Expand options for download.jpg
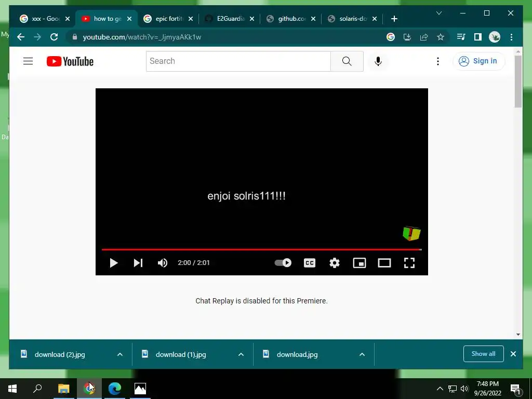This screenshot has width=532, height=399. [x=362, y=354]
